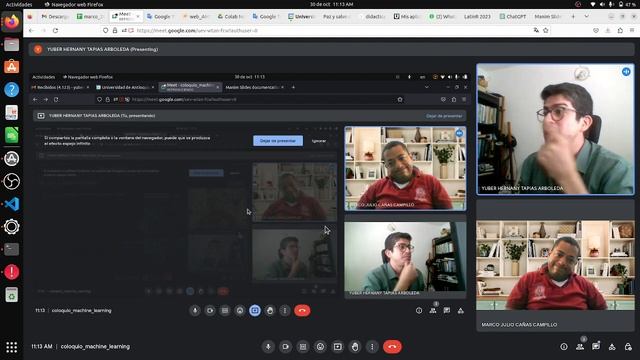Click Marco Julio's video tile inside the shared screen
Viewport: 640px width, 360px height.
(405, 169)
